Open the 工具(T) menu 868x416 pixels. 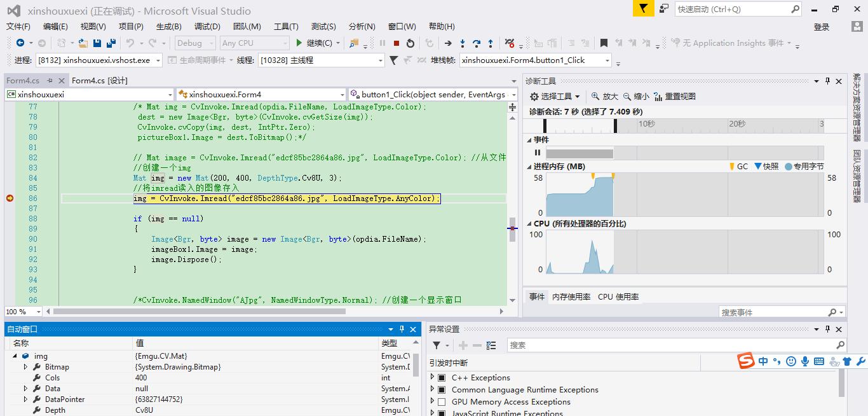(286, 26)
